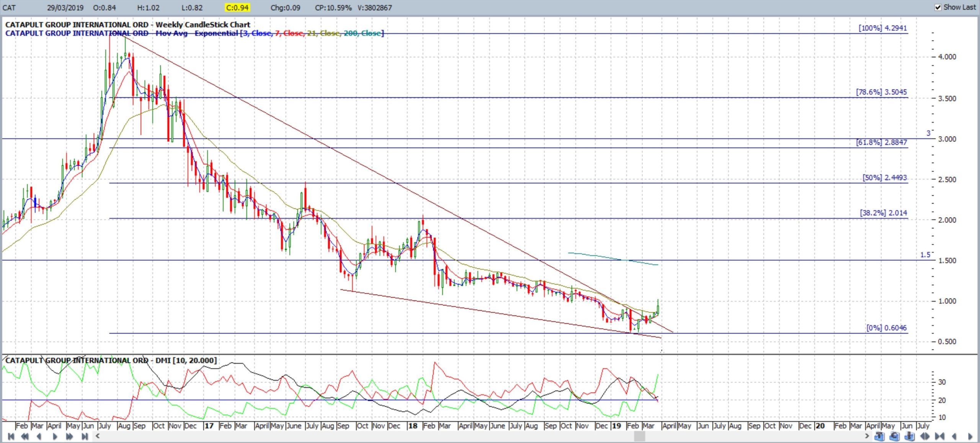Click the [50%] 2.4493 Fibonacci label

coord(885,178)
